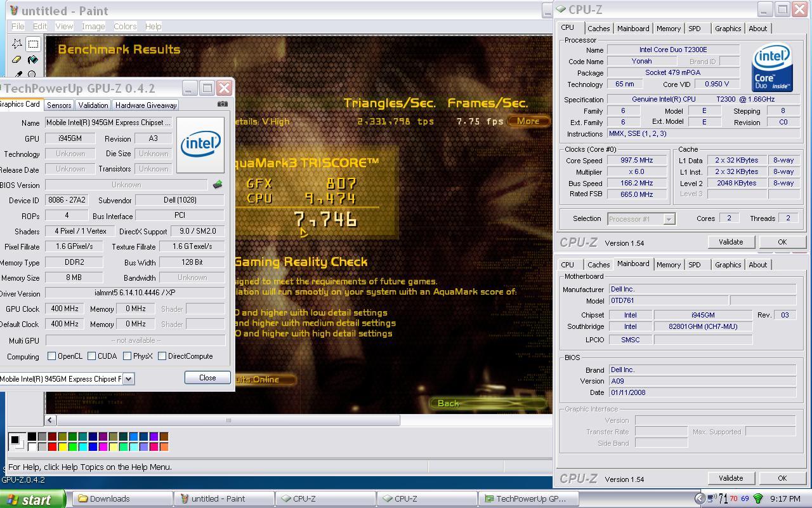The image size is (812, 508).
Task: Enable the CUDA checkbox in GPU-Z
Action: click(92, 356)
